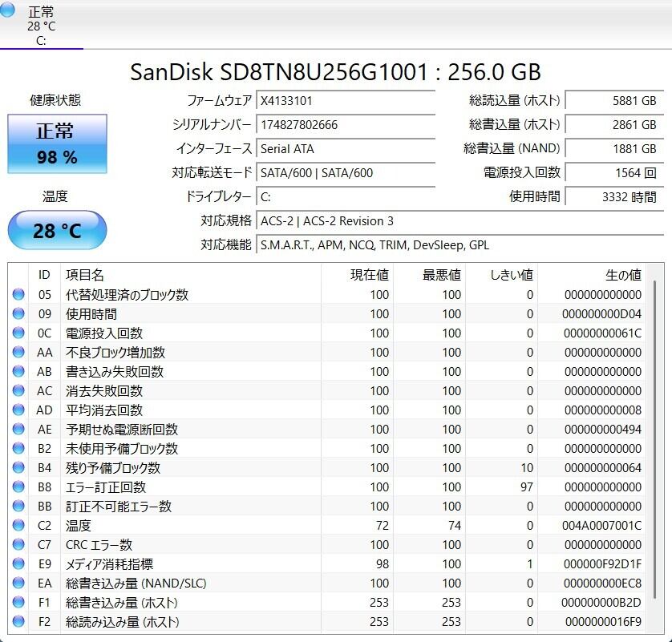Click the serial number field 174827802666
Image resolution: width=672 pixels, height=642 pixels.
[x=346, y=125]
